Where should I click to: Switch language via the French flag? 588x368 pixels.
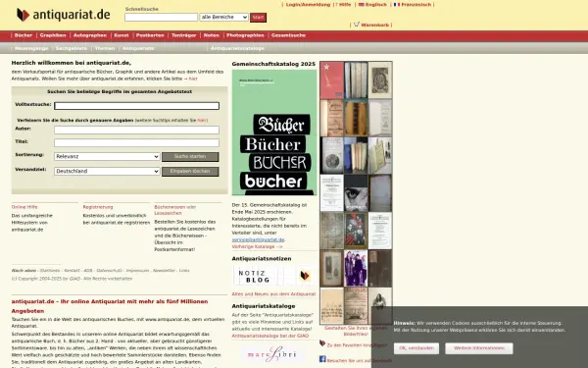397,5
